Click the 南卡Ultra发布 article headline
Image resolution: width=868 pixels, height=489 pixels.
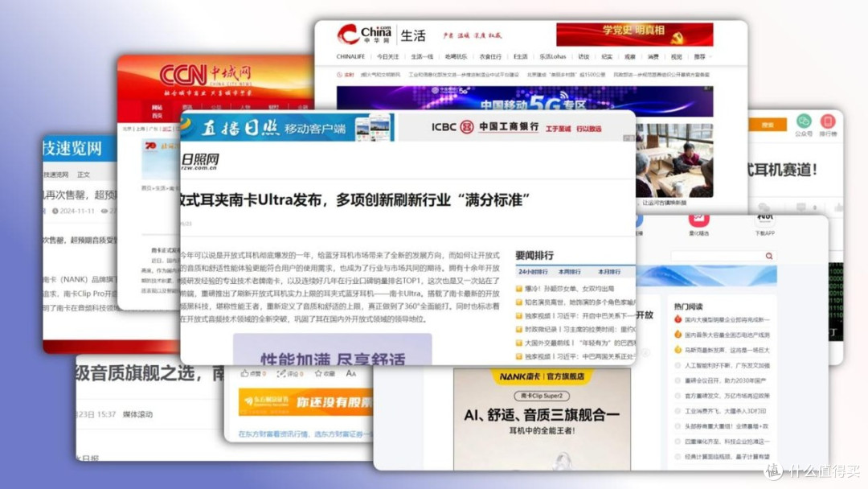coord(355,200)
